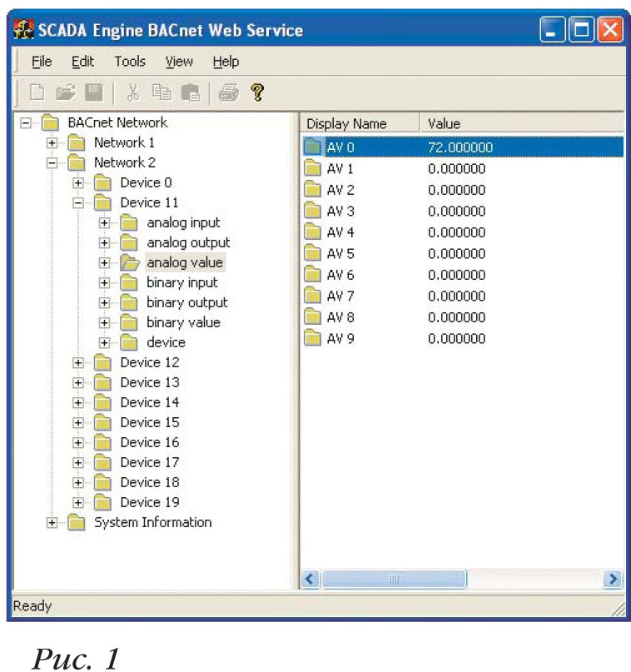
Task: Select the AV 6 row label
Action: [340, 275]
